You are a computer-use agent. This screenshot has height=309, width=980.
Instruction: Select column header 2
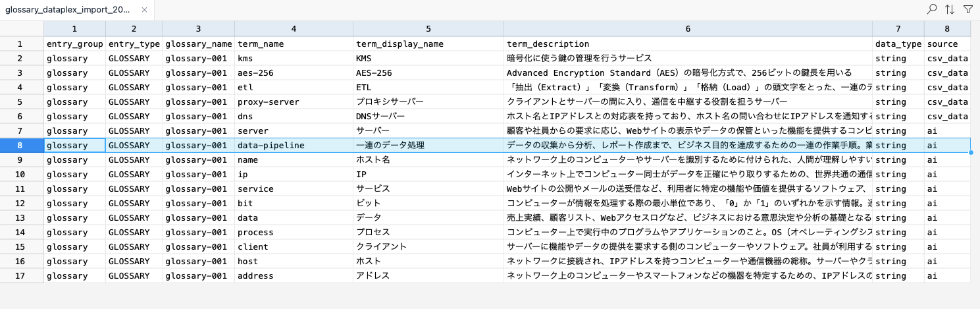[x=134, y=29]
